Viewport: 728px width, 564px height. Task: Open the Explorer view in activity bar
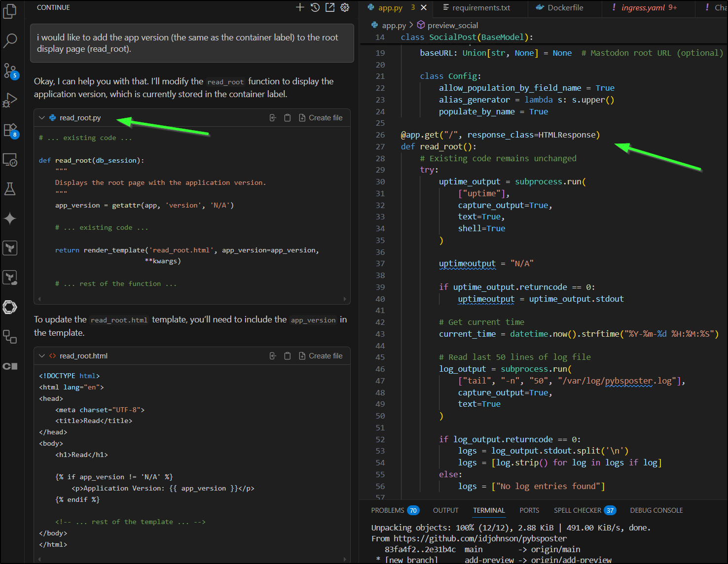point(10,11)
